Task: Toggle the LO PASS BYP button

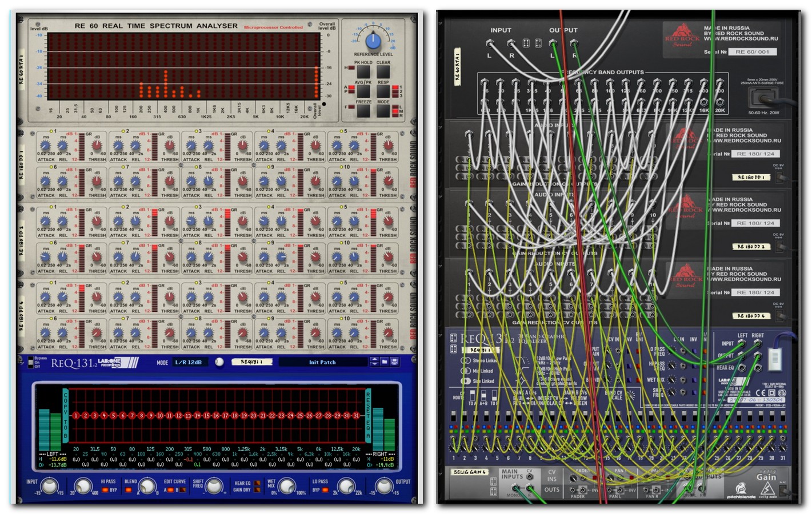Action: (325, 490)
